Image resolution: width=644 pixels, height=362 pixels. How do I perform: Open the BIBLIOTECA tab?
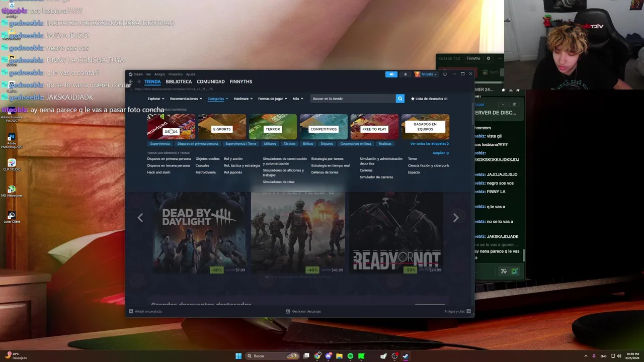(x=179, y=81)
